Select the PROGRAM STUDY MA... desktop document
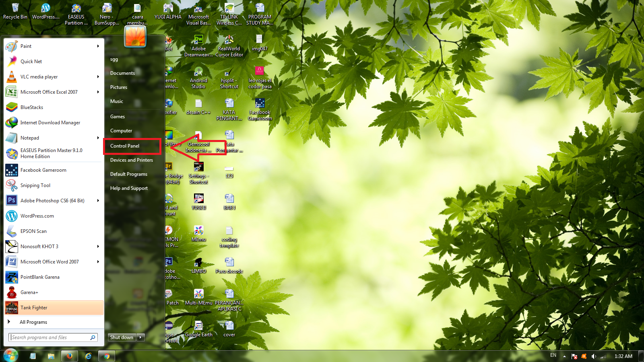 point(260,14)
